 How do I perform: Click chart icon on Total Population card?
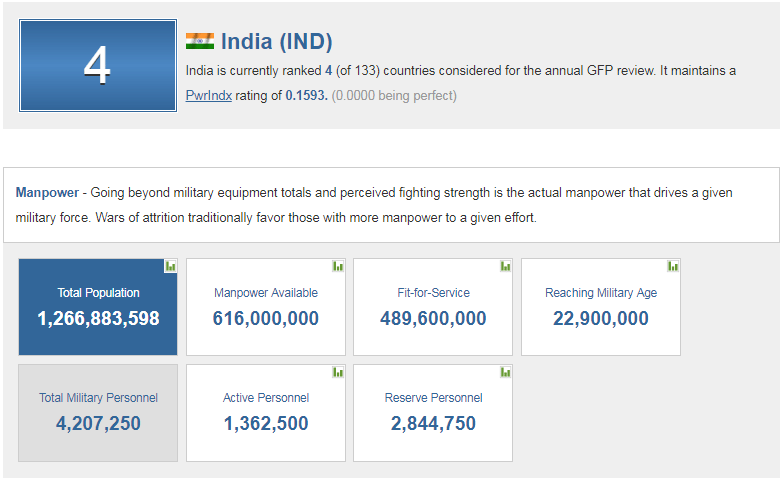pyautogui.click(x=170, y=266)
